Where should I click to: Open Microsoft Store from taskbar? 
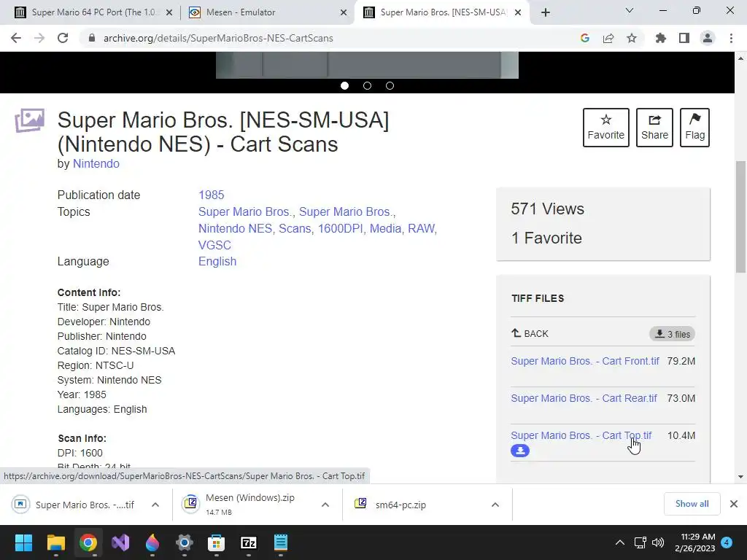[216, 542]
